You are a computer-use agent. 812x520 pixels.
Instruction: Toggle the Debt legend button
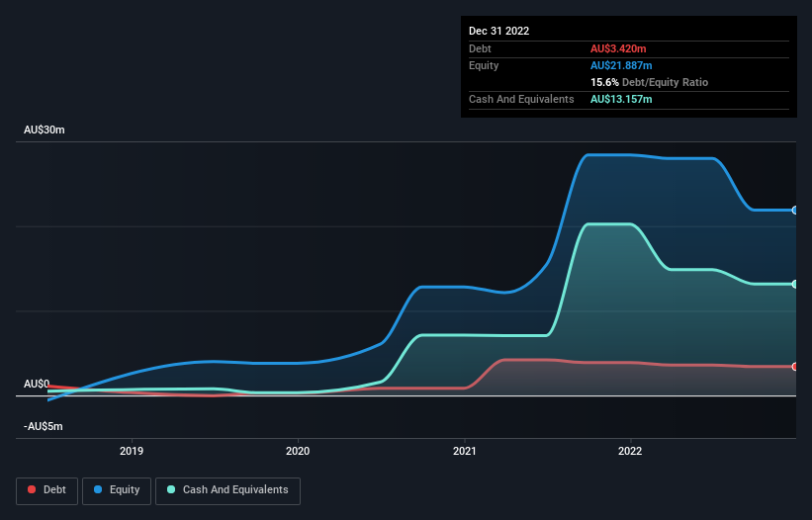click(x=46, y=490)
